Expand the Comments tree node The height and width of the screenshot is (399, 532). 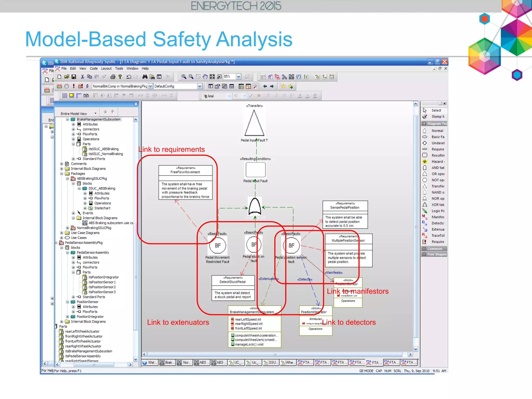pos(62,164)
